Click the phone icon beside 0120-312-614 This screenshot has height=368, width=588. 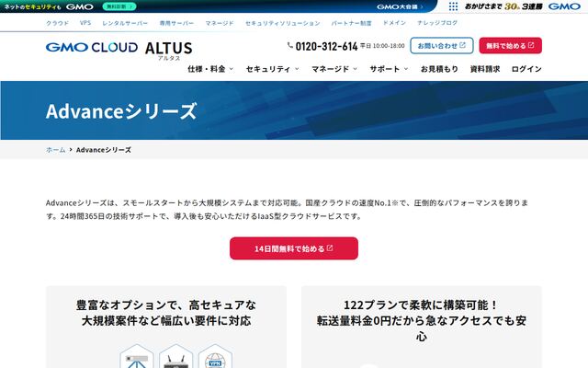pyautogui.click(x=290, y=45)
